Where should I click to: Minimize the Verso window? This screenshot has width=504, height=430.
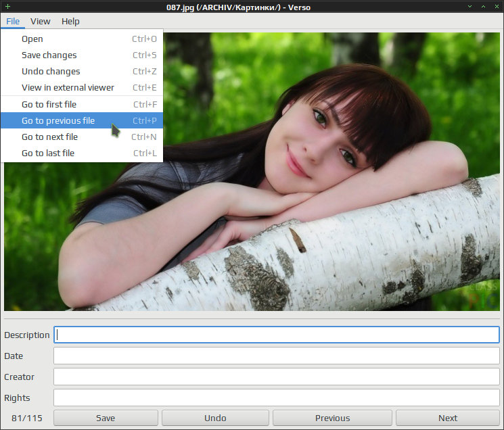click(x=469, y=6)
